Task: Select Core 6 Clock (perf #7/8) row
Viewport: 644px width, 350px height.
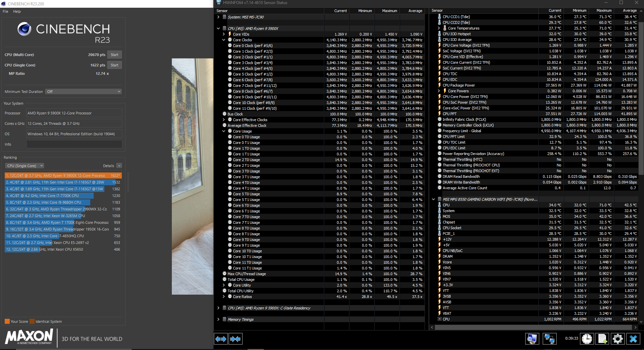Action: (320, 80)
